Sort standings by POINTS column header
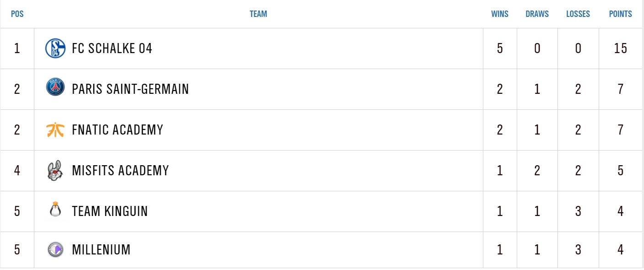 tap(620, 14)
